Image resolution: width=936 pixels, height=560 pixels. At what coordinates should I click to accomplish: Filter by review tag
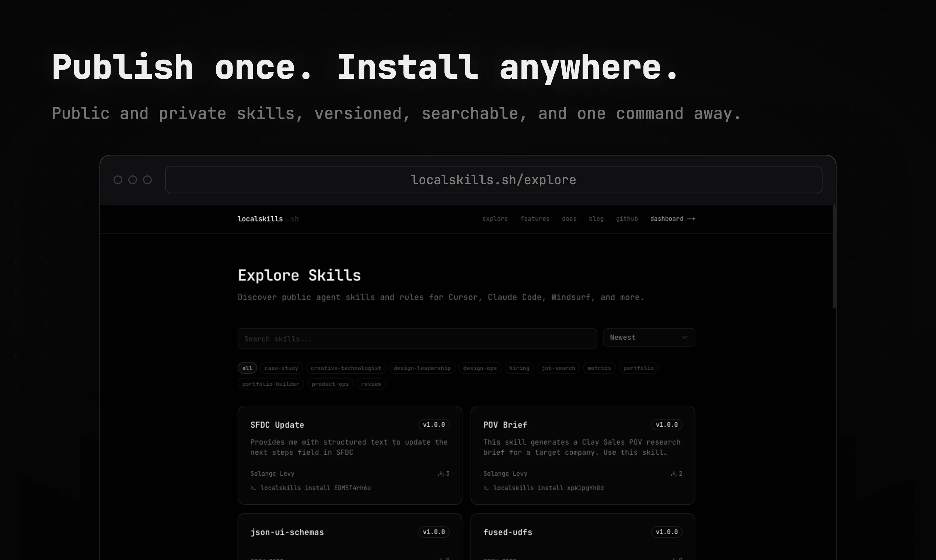(371, 384)
